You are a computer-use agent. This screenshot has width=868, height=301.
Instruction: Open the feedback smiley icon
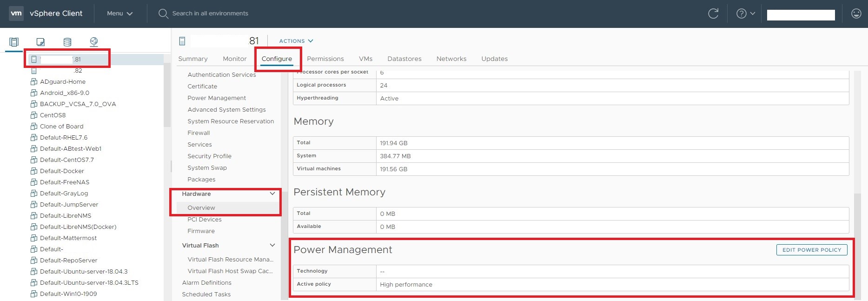(856, 13)
